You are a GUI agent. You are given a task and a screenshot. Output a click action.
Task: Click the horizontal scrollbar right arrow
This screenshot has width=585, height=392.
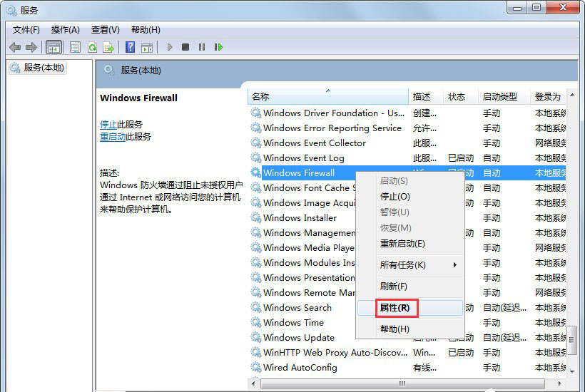pyautogui.click(x=559, y=383)
